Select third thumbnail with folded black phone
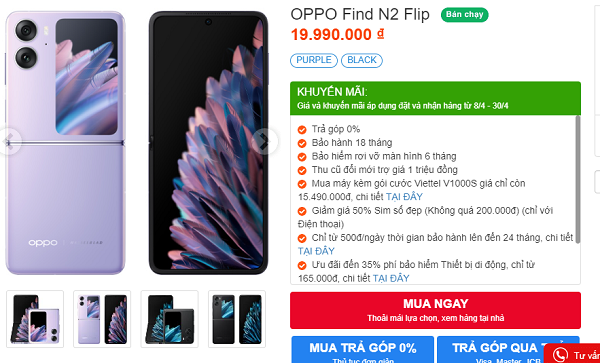Viewport: 600px width, 363px height. tap(170, 319)
